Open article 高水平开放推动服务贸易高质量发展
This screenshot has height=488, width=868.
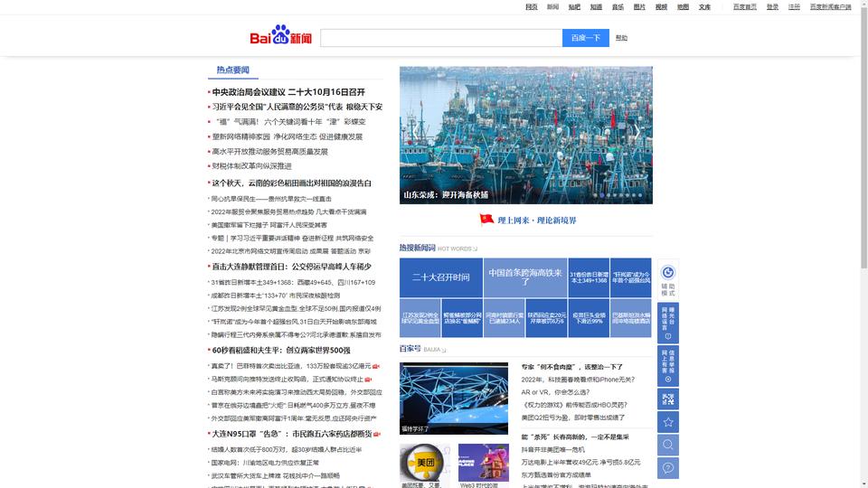click(270, 152)
